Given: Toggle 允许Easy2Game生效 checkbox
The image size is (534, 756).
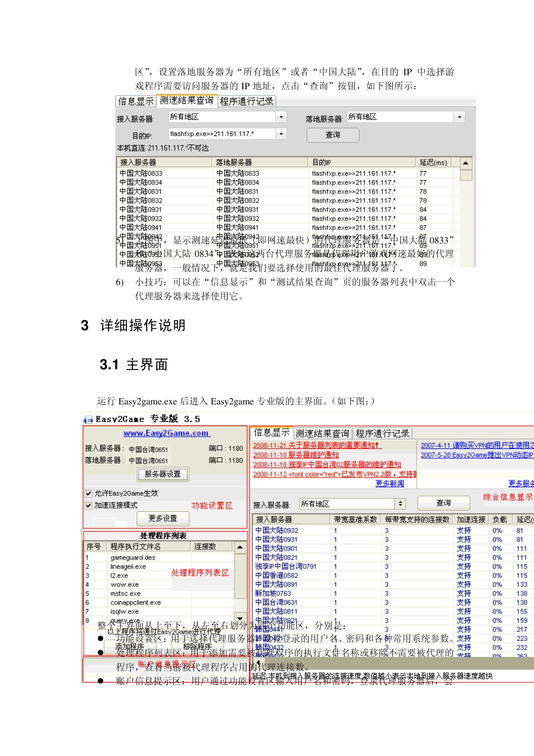Looking at the screenshot, I should click(88, 493).
